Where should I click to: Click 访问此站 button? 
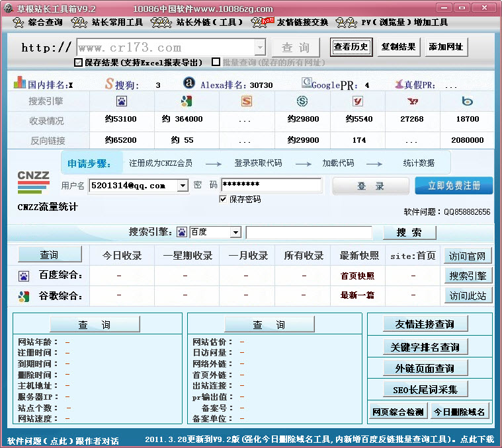pos(468,296)
